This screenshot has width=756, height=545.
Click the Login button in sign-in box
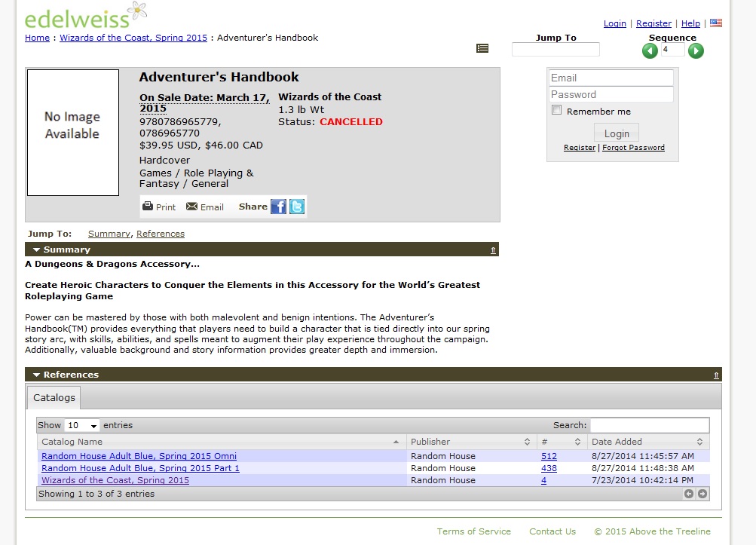[x=616, y=133]
